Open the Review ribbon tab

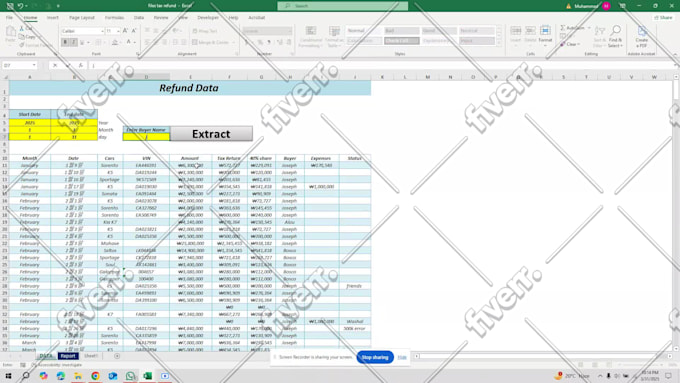[161, 18]
